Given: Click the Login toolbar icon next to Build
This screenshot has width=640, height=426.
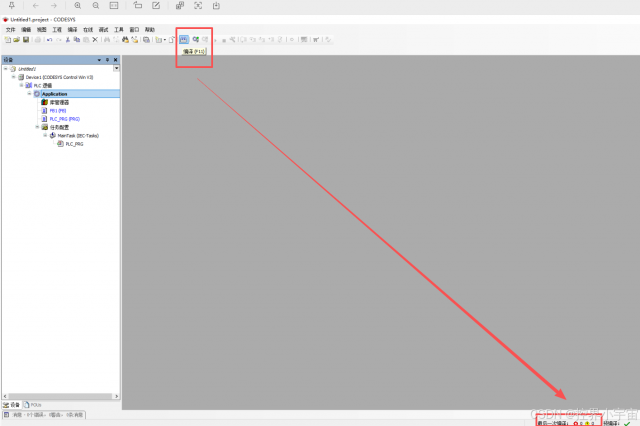Looking at the screenshot, I should (x=196, y=40).
